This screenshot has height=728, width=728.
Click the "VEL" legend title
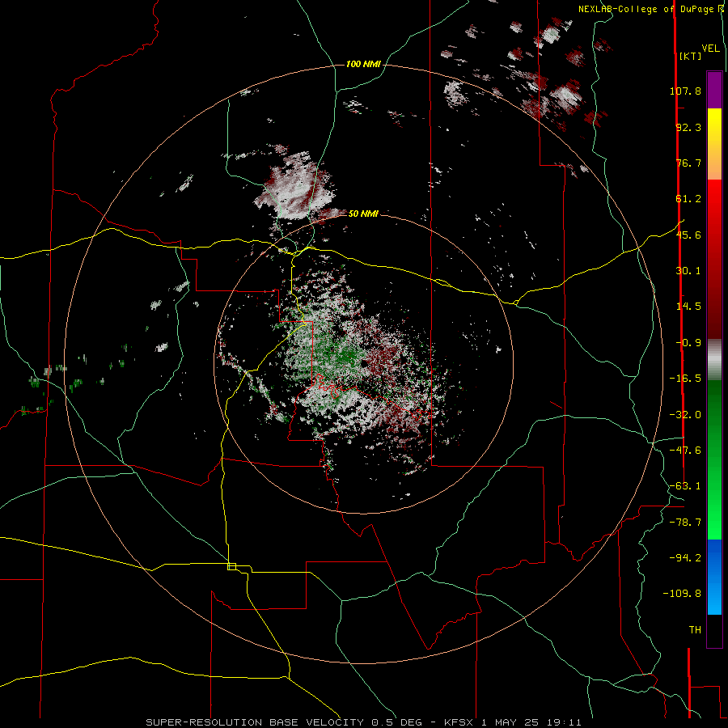pos(710,49)
